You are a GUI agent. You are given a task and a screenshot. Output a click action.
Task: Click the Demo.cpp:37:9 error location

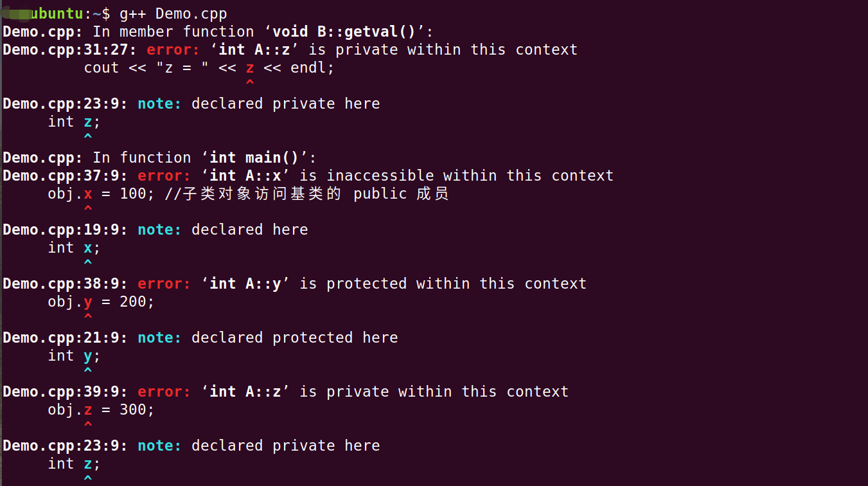[64, 175]
